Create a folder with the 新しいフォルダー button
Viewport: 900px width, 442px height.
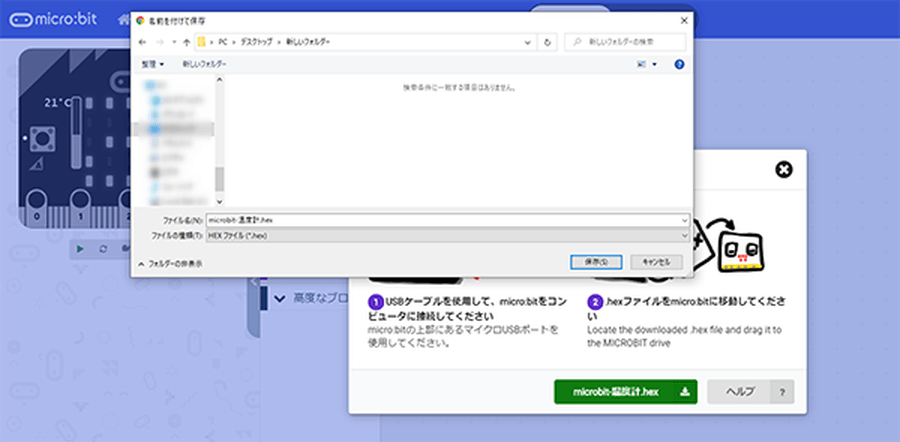coord(204,64)
